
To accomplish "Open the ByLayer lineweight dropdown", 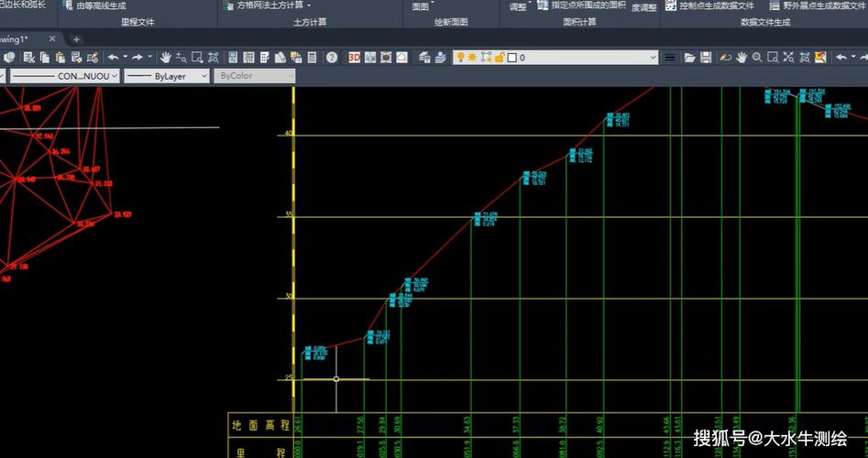I will pos(166,76).
